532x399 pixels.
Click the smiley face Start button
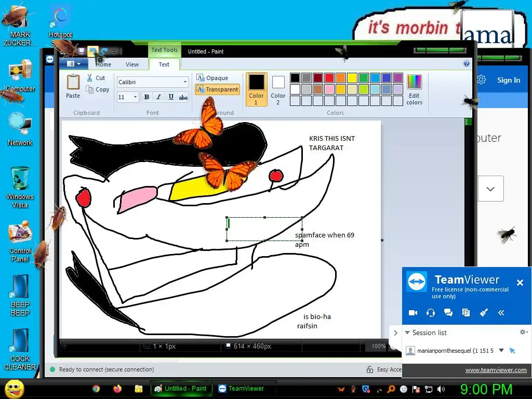15,389
